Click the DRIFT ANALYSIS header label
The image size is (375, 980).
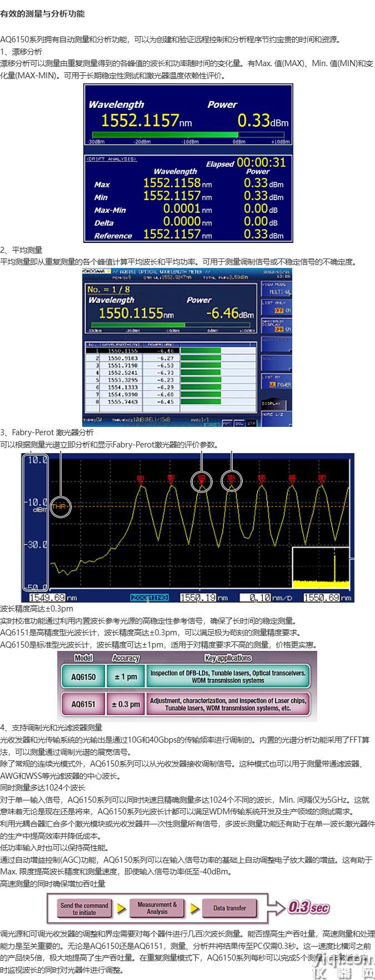point(111,159)
